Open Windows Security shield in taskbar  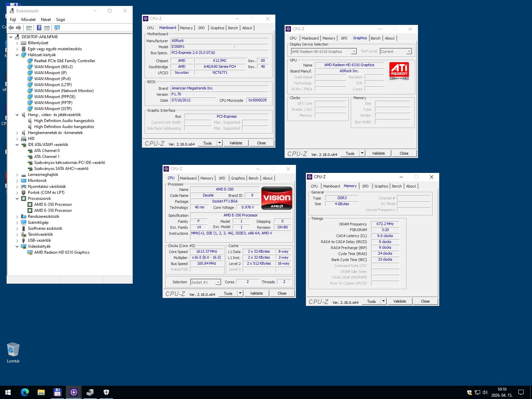pyautogui.click(x=106, y=392)
